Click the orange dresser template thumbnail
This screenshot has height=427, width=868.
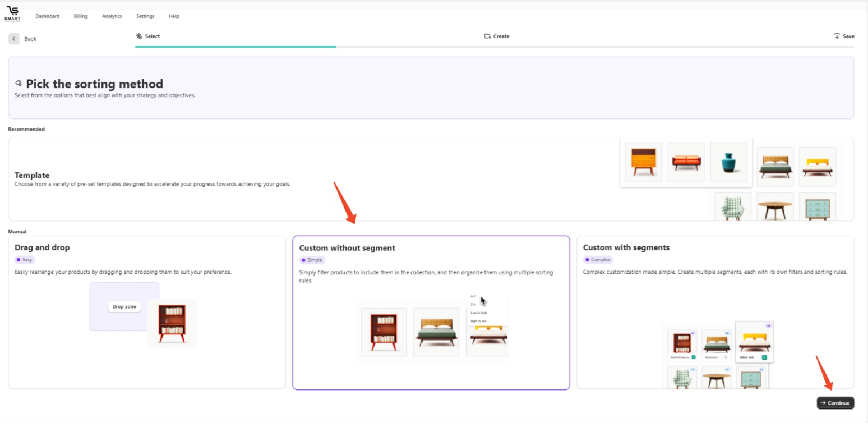pos(643,162)
